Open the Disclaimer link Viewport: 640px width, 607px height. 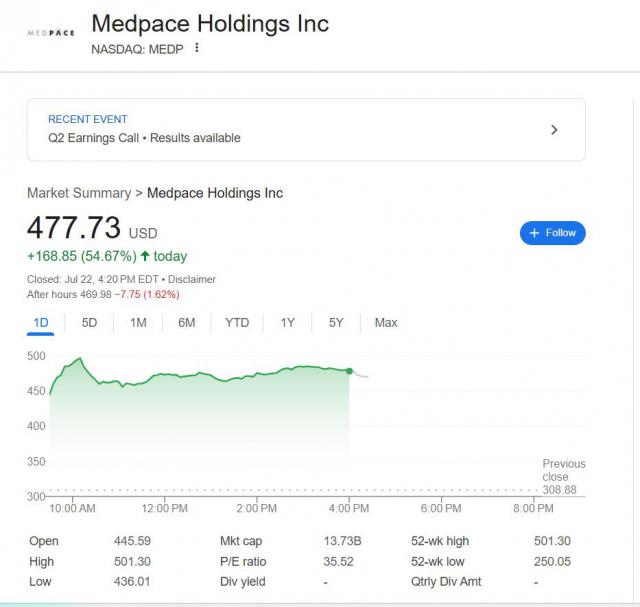pos(192,279)
